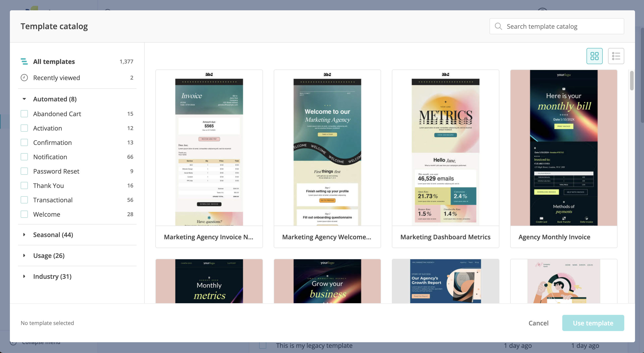This screenshot has height=353, width=644.
Task: Collapse the Automated (8) section arrow
Action: point(24,99)
